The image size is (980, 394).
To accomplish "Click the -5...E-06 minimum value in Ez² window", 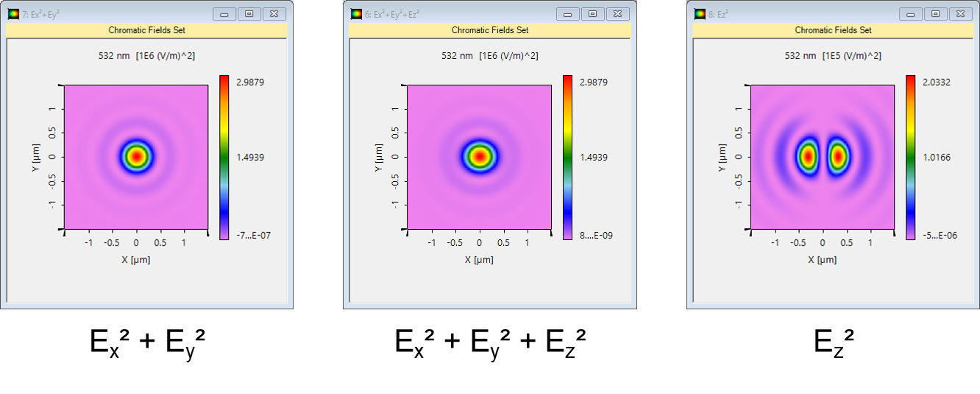I will pos(940,235).
